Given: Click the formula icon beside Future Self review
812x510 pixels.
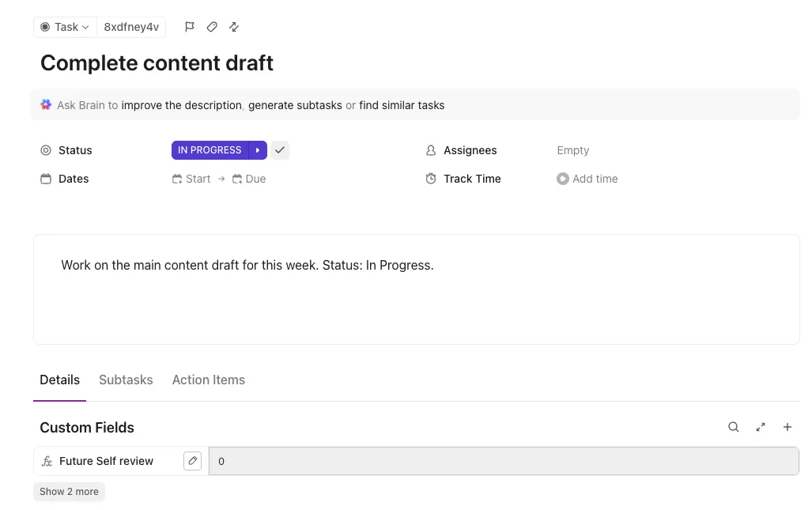Looking at the screenshot, I should point(47,461).
